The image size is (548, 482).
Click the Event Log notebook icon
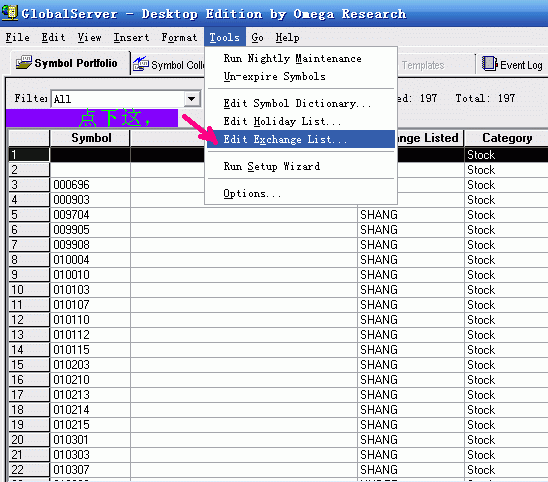pos(489,64)
